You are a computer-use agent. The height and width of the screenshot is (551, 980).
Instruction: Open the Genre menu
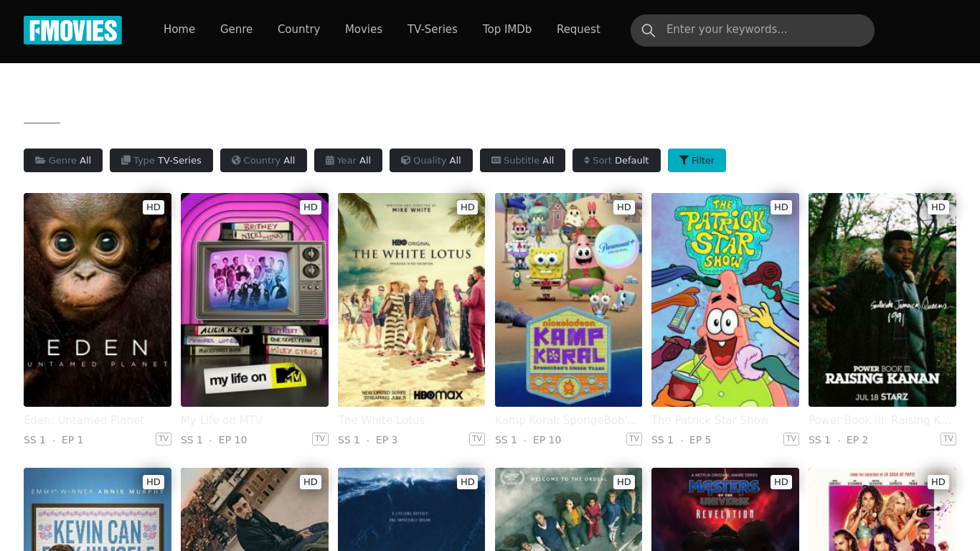pyautogui.click(x=236, y=29)
